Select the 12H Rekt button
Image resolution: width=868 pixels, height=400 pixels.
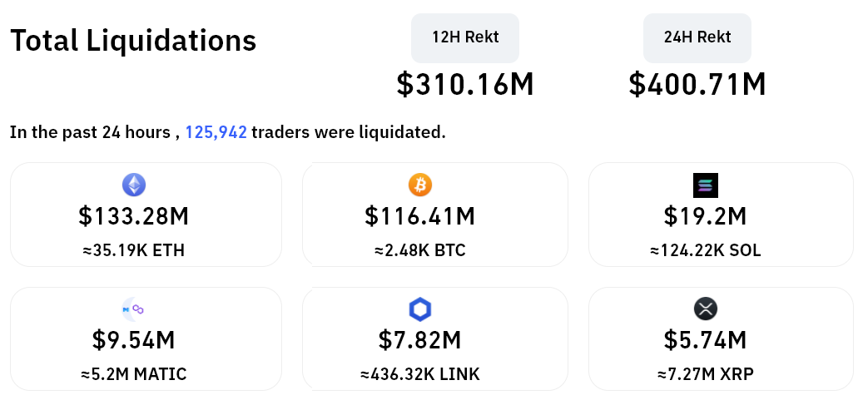[465, 37]
